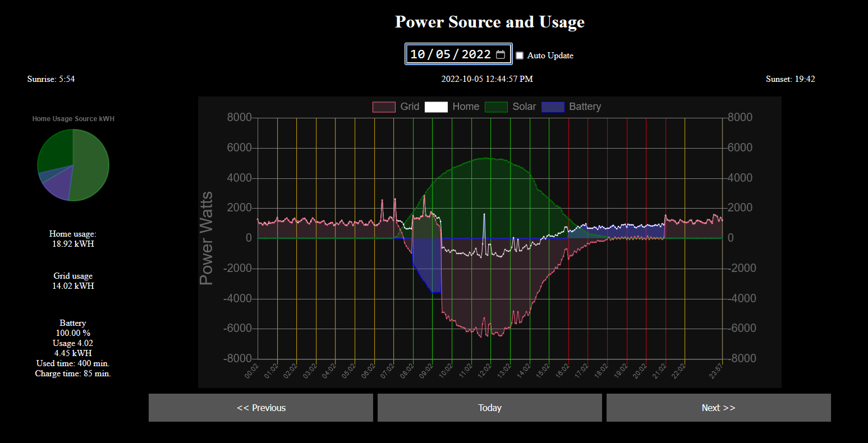Viewport: 868px width, 443px height.
Task: Click the blue Battery legend marker
Action: [x=553, y=107]
